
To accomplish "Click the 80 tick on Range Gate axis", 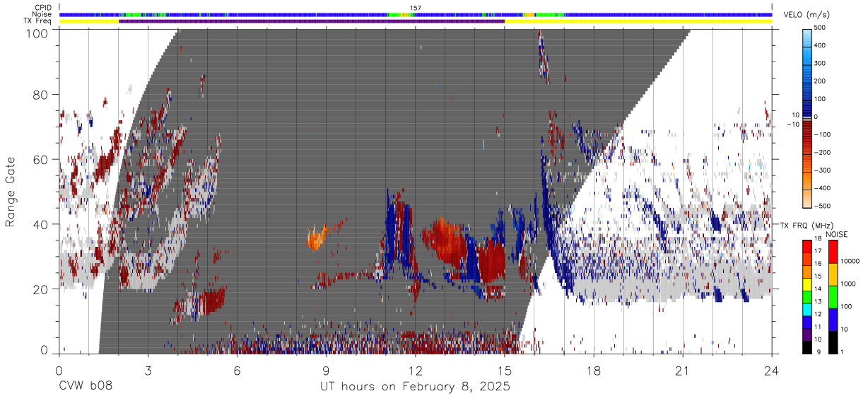I will tap(42, 95).
